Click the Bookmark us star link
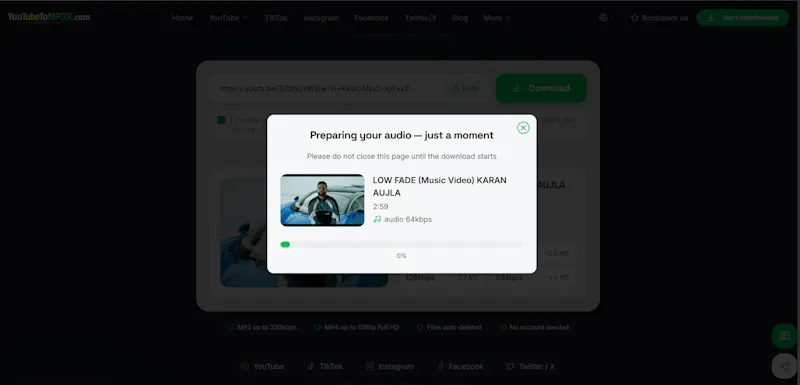 (x=659, y=18)
